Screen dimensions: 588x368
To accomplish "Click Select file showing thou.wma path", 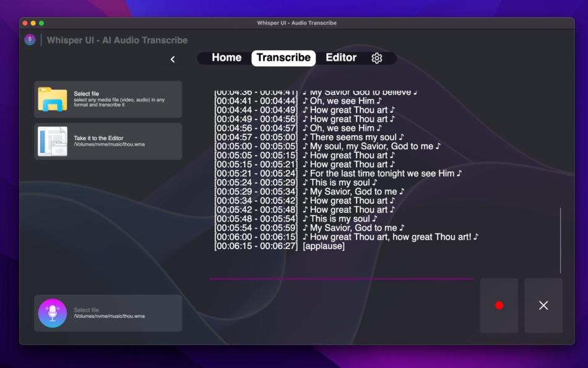I will [108, 313].
